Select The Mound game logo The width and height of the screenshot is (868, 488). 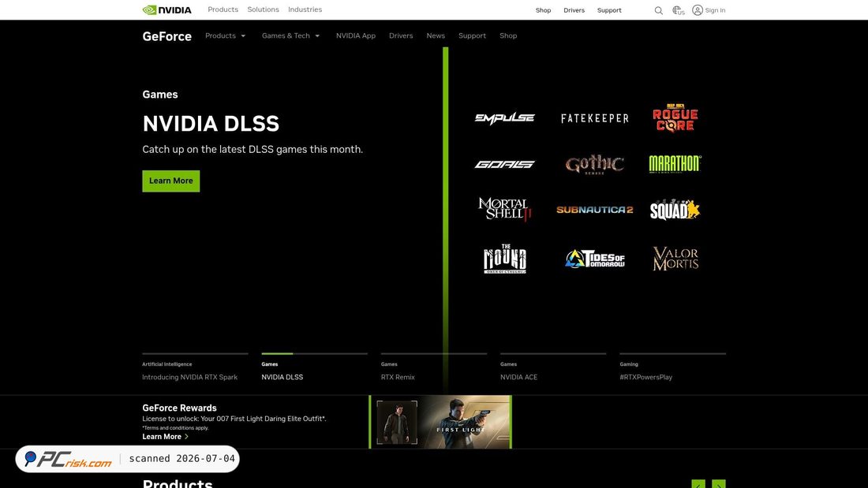point(504,259)
